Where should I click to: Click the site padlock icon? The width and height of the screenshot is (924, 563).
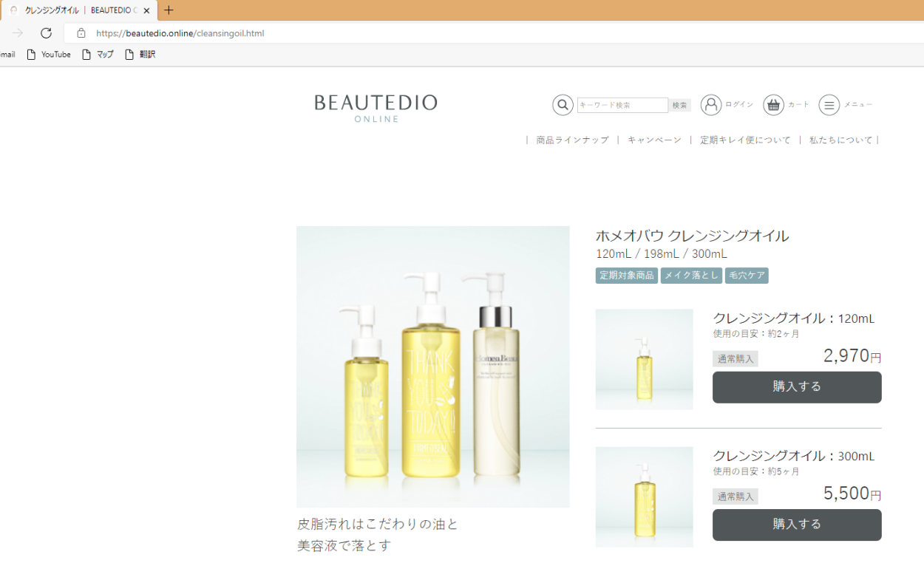[81, 33]
